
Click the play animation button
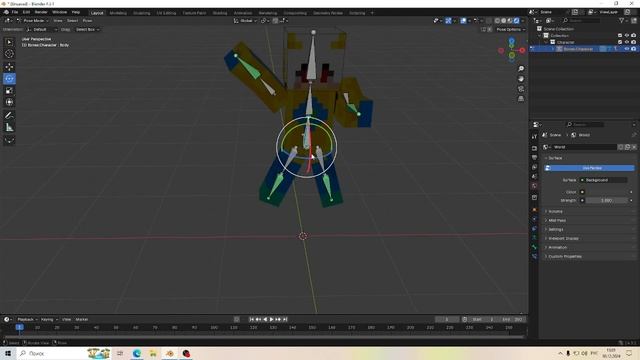tap(271, 320)
